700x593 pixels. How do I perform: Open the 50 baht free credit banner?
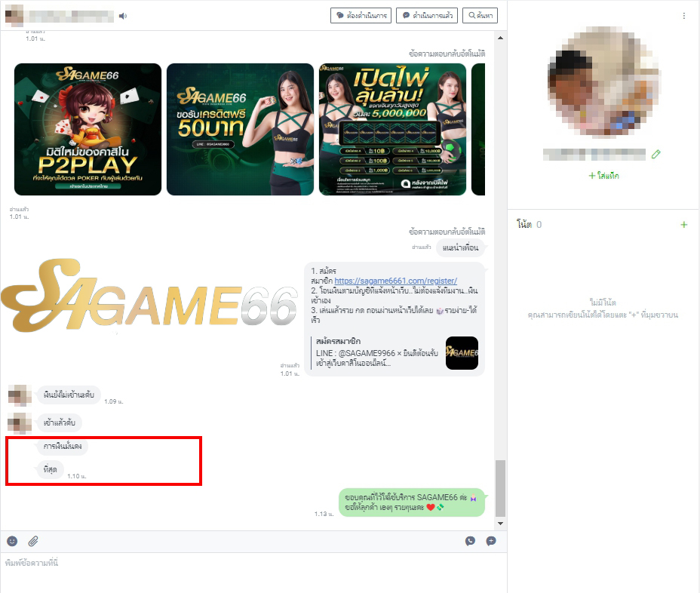(x=240, y=129)
